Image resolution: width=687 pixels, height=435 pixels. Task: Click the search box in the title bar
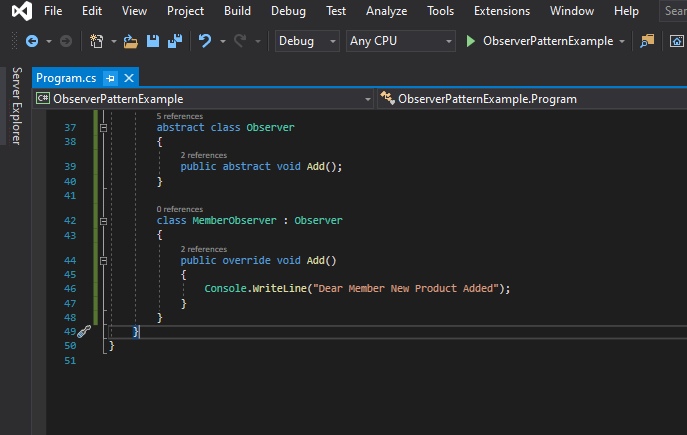click(673, 11)
